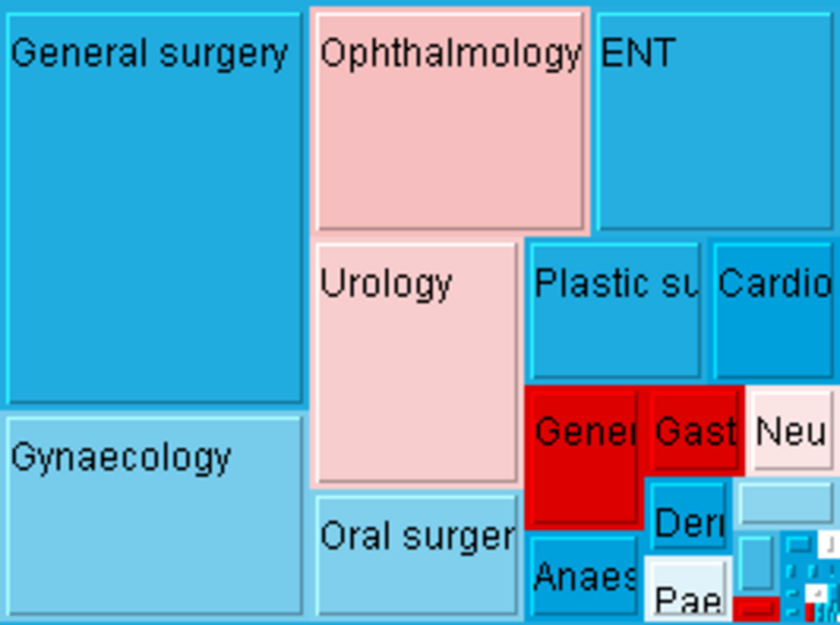840x625 pixels.
Task: Select the Urology pale pink block
Action: tap(416, 363)
